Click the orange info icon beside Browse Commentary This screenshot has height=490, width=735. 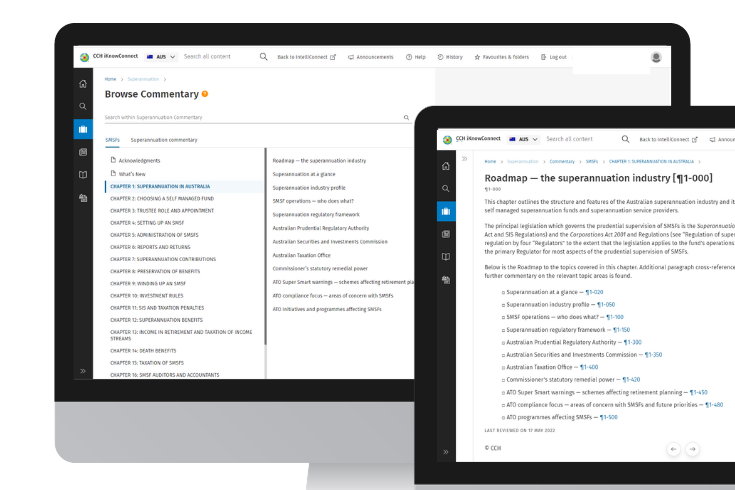click(x=205, y=94)
